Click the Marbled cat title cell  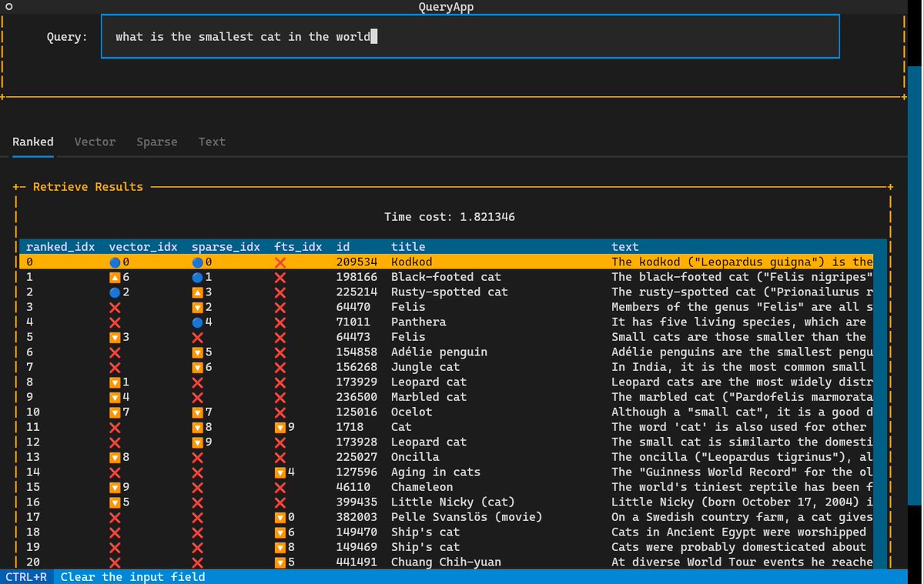[x=429, y=397]
